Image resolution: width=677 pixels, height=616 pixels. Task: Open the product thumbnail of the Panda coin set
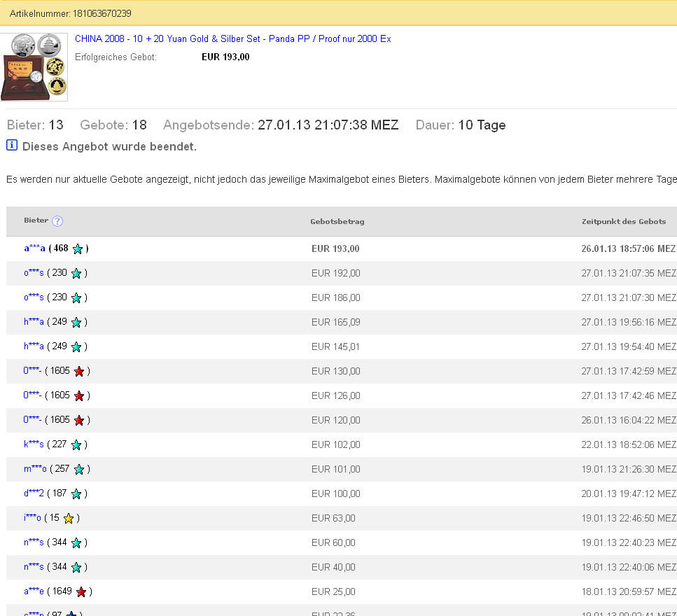(34, 67)
